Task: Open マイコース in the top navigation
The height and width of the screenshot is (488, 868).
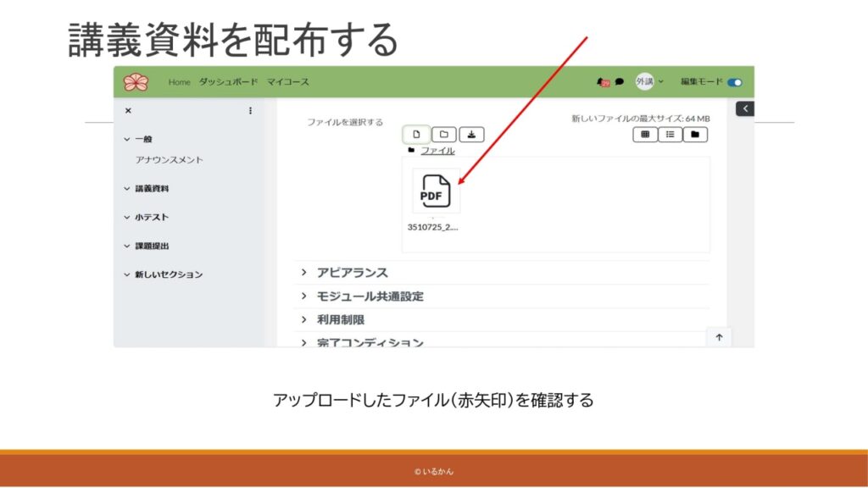Action: (x=288, y=82)
